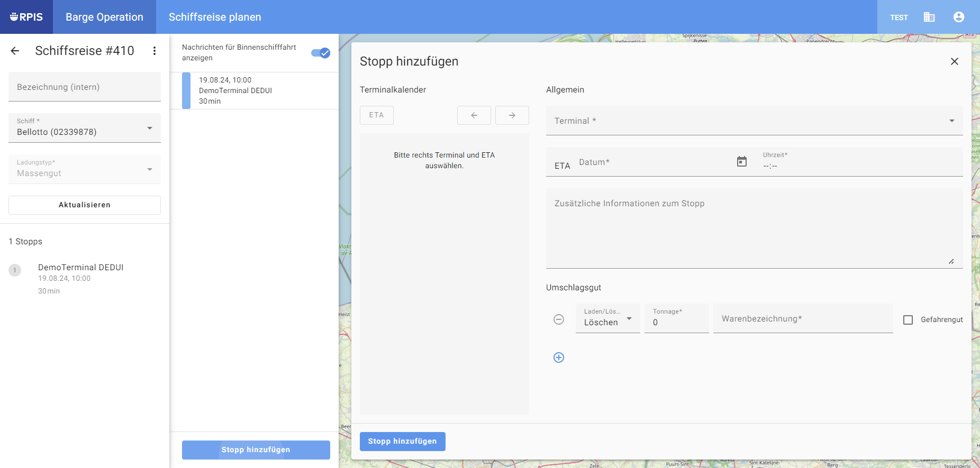Close the Stopp hinzufügen dialog

pyautogui.click(x=955, y=61)
